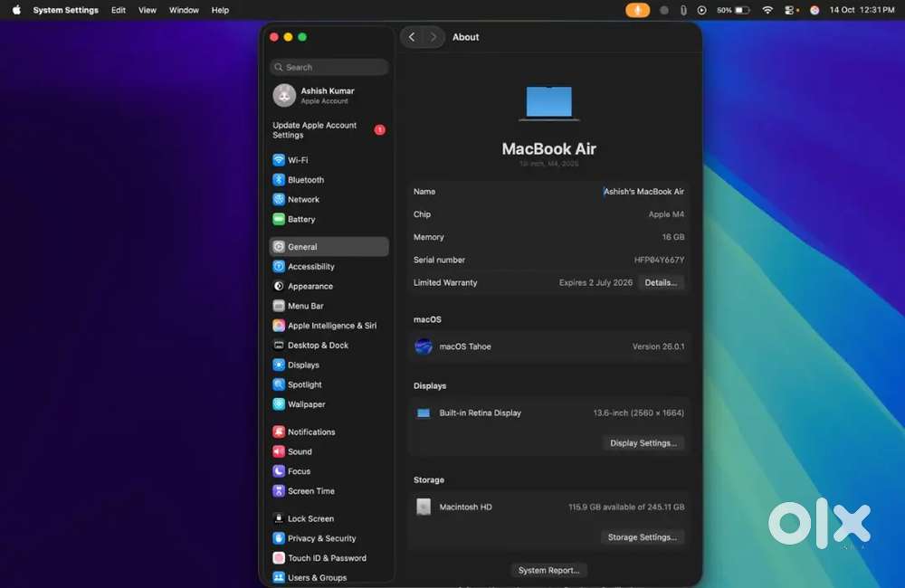Go to Wallpaper settings

(x=306, y=404)
